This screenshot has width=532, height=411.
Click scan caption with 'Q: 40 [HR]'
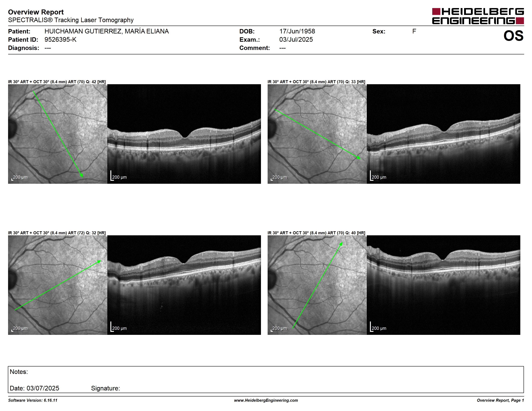(316, 233)
